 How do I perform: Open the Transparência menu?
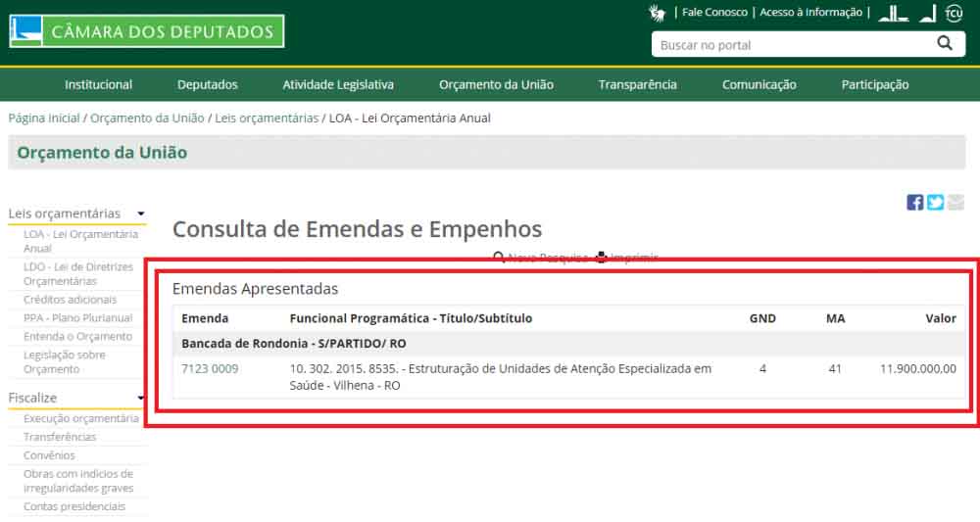coord(637,85)
